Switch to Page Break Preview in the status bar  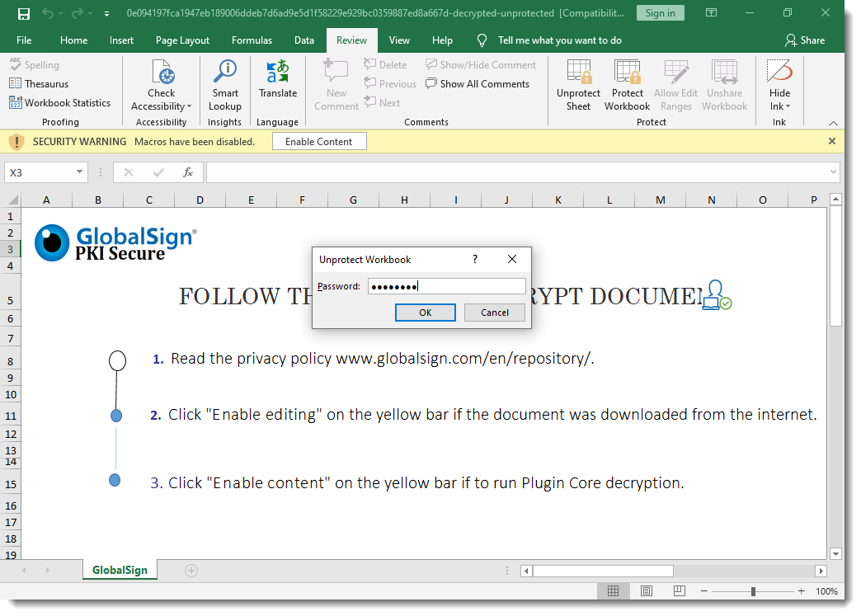(x=679, y=591)
